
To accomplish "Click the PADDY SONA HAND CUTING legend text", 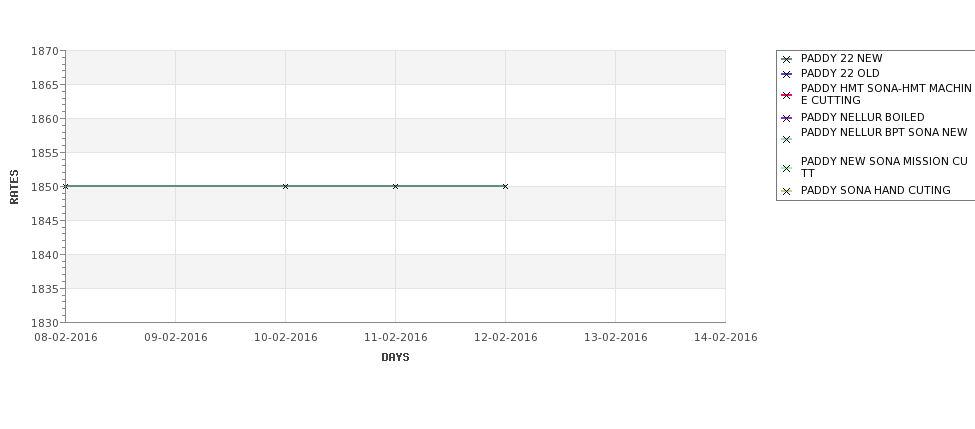I will coord(876,190).
